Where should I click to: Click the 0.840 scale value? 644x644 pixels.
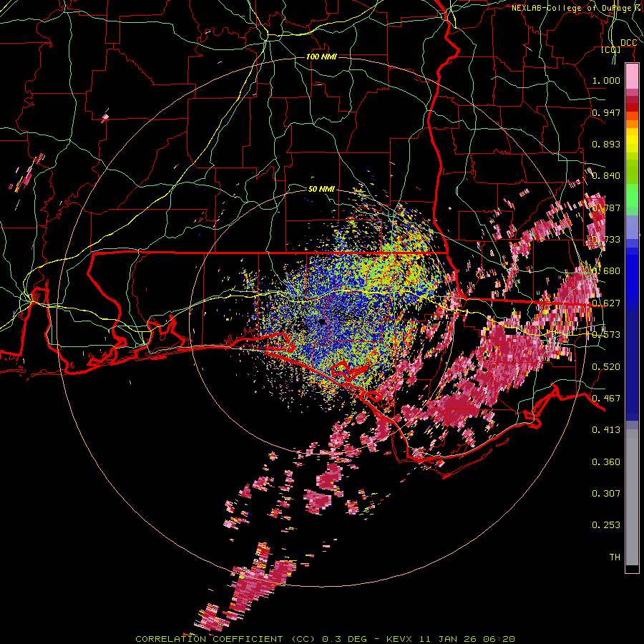coord(606,176)
